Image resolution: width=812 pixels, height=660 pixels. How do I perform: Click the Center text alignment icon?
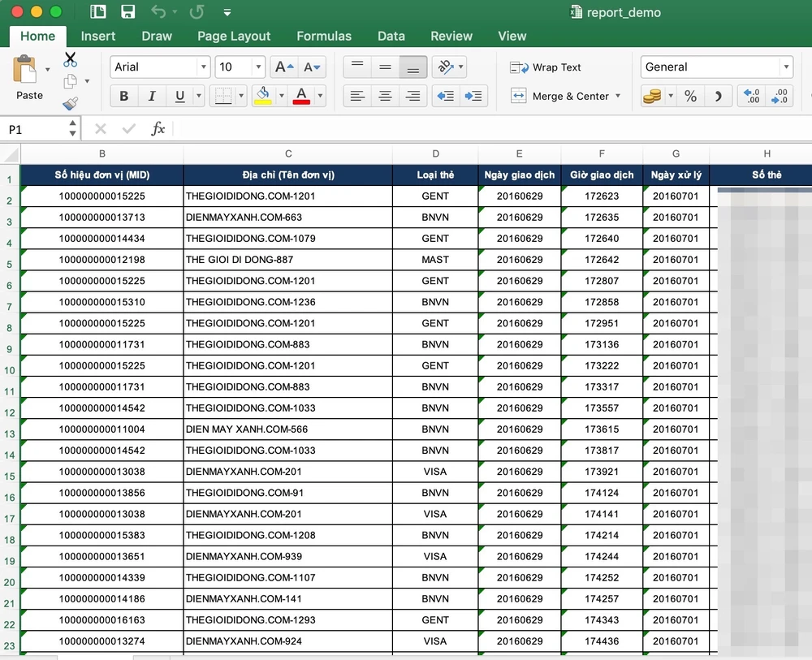coord(385,96)
